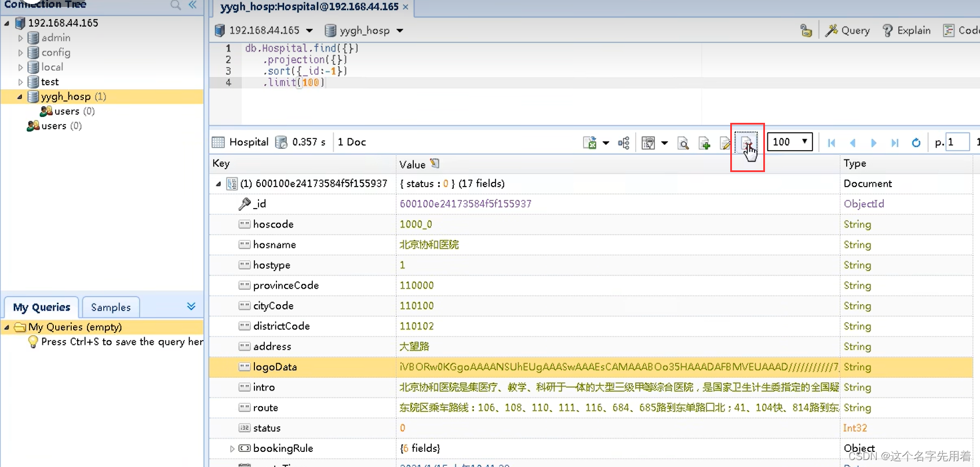Image resolution: width=980 pixels, height=467 pixels.
Task: Click the page number input field
Action: coord(957,142)
